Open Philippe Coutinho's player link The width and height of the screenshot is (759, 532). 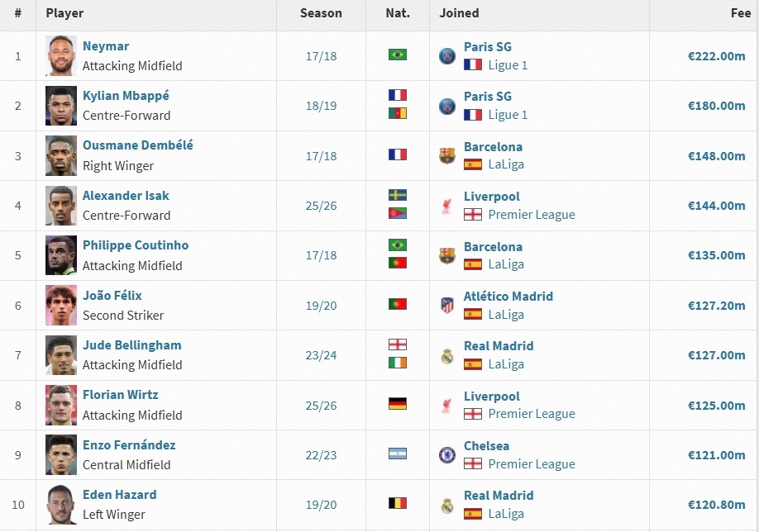tap(136, 245)
